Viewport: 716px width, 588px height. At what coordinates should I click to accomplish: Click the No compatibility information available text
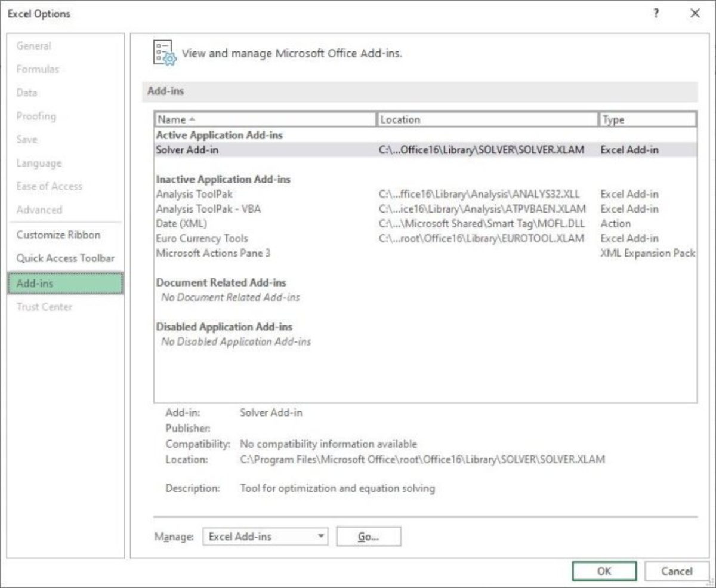pos(329,444)
